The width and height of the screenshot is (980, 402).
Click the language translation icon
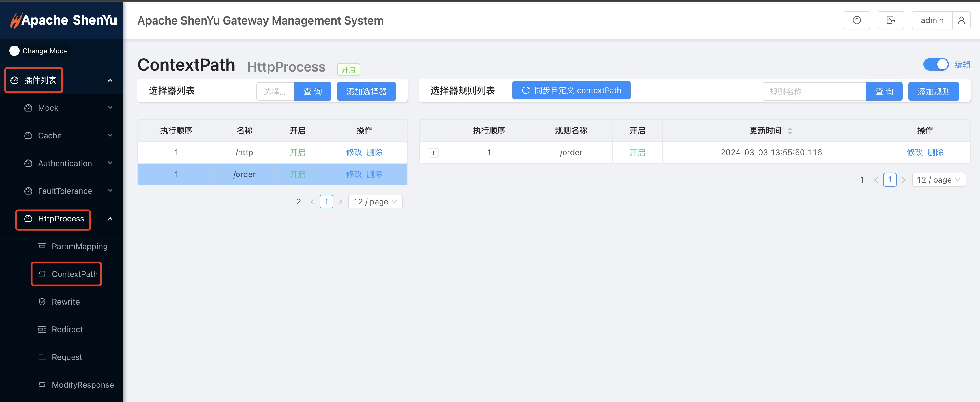click(890, 20)
